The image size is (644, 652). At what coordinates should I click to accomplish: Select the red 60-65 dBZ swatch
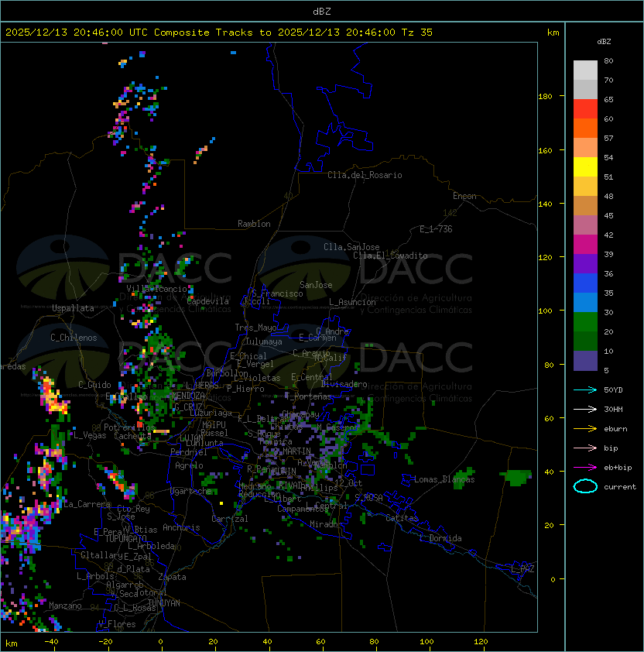pos(585,109)
